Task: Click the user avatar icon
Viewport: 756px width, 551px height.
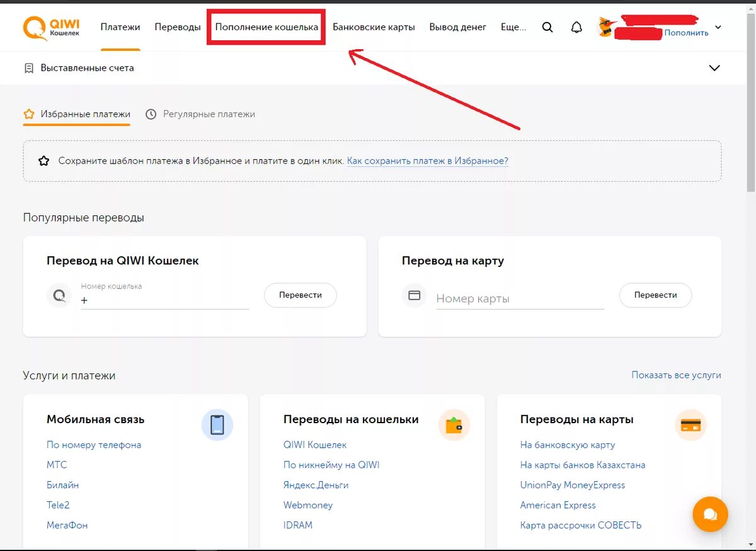Action: [605, 27]
